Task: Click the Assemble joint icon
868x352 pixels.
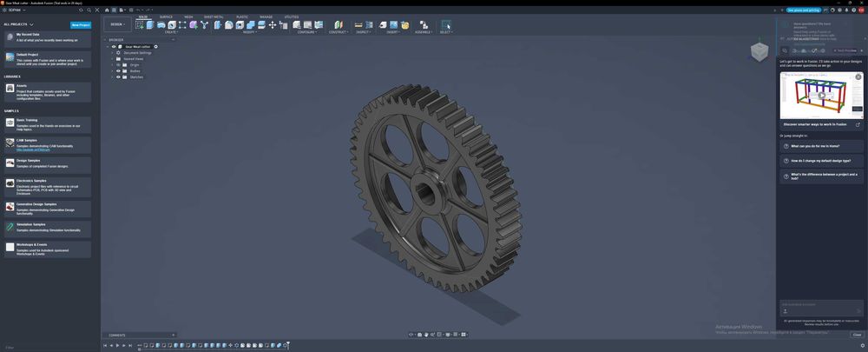Action: (x=424, y=25)
